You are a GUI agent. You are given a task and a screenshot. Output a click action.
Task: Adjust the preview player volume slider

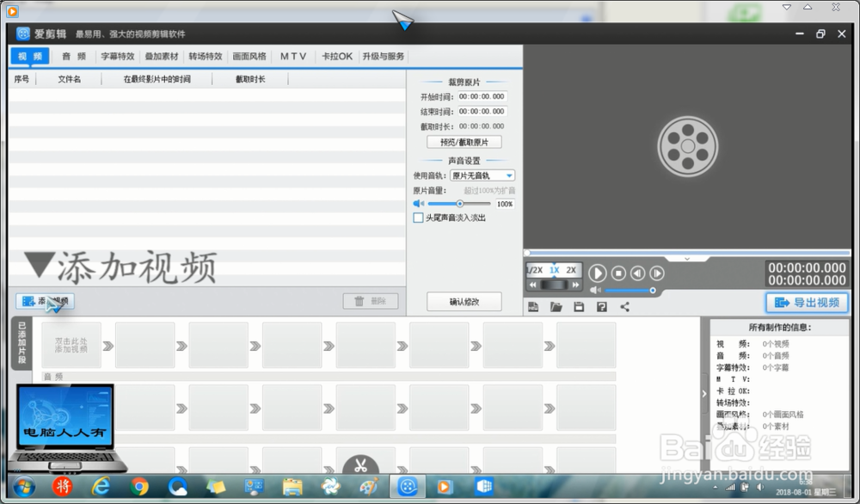click(x=630, y=290)
